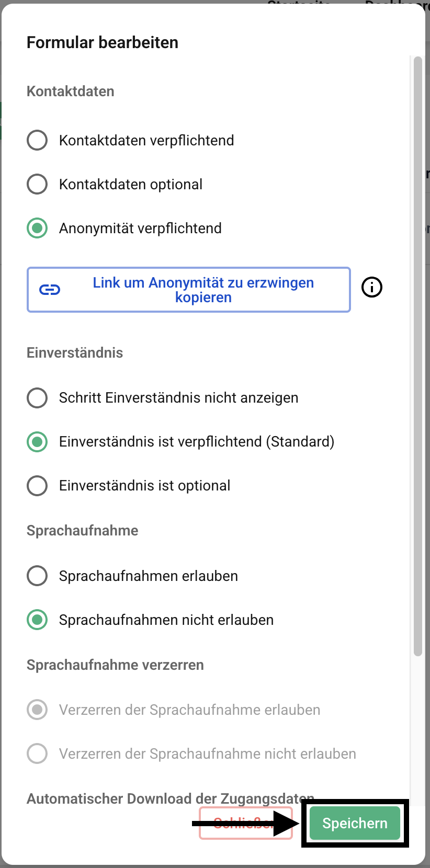Viewport: 430px width, 868px height.
Task: Click the info icon beside the anonymity link
Action: (x=372, y=287)
